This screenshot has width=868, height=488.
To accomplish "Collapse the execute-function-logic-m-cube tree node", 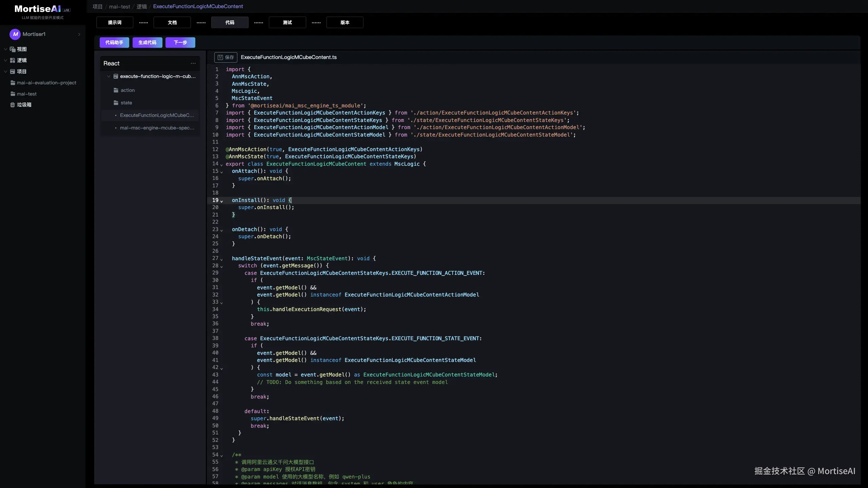I will point(108,76).
